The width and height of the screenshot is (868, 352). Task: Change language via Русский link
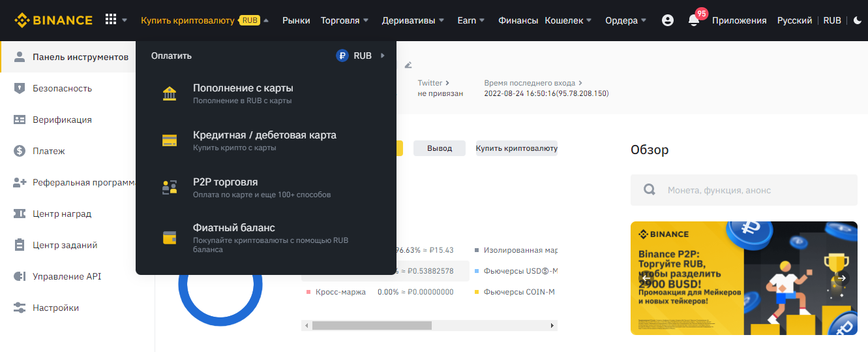tap(794, 20)
